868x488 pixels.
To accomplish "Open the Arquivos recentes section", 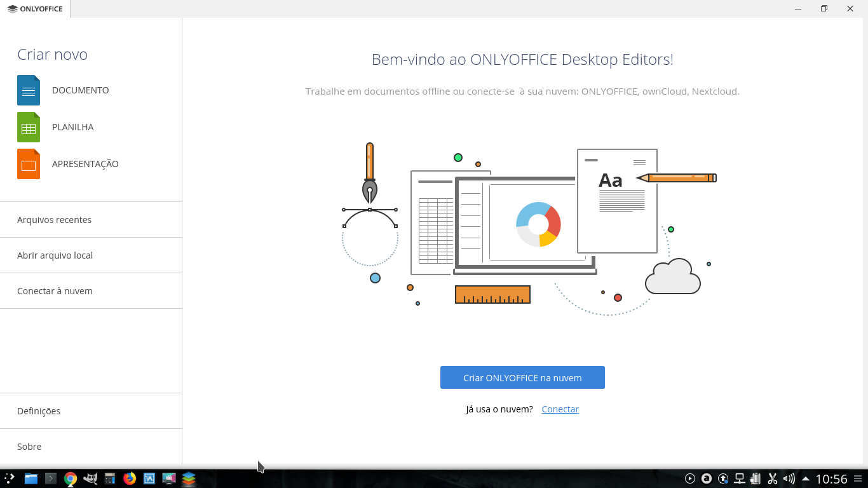I will click(x=91, y=220).
